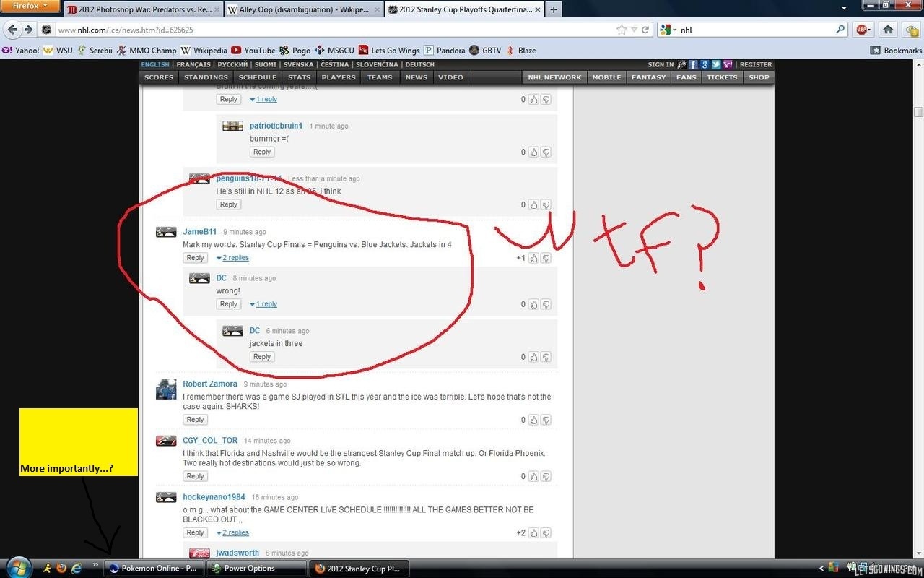Click the Adblock Plus icon

tap(861, 30)
